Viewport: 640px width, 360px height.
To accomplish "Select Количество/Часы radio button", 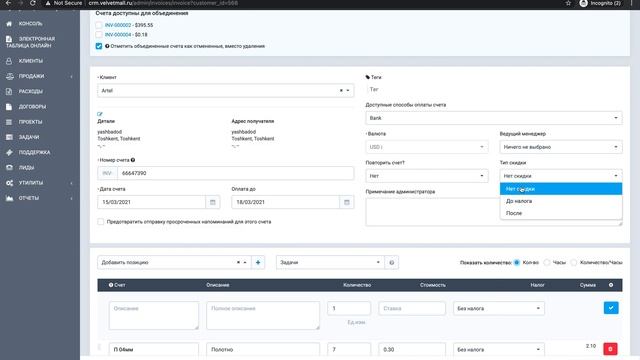I will pyautogui.click(x=574, y=262).
